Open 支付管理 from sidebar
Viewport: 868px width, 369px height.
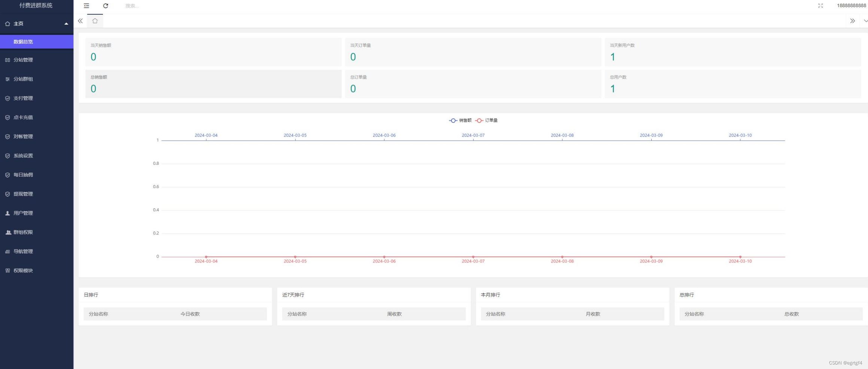click(23, 98)
